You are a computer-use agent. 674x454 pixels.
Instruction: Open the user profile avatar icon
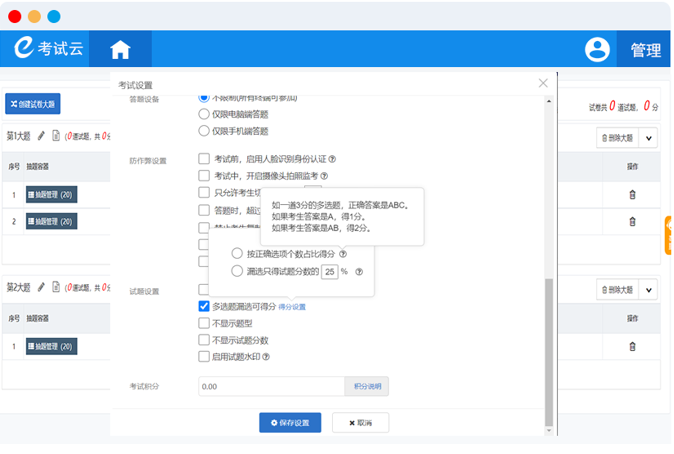pyautogui.click(x=597, y=49)
